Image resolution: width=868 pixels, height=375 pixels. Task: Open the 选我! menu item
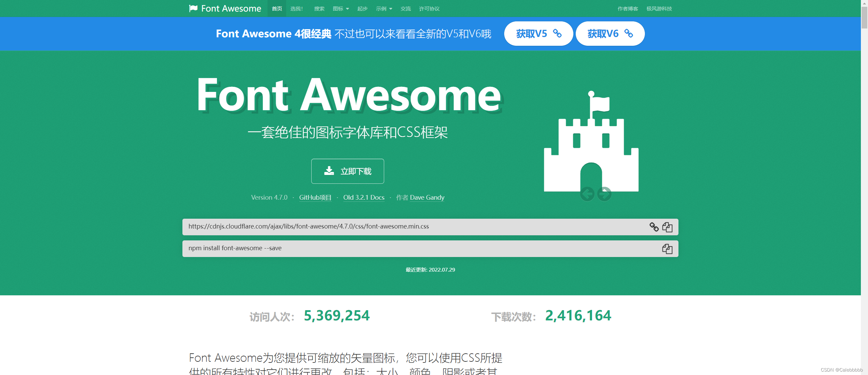tap(297, 8)
